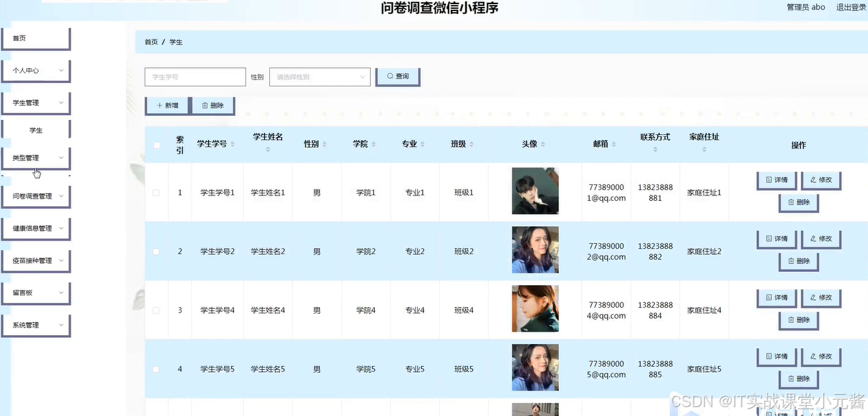Image resolution: width=868 pixels, height=416 pixels.
Task: Click 删除 for 学生姓名5 row
Action: click(799, 379)
